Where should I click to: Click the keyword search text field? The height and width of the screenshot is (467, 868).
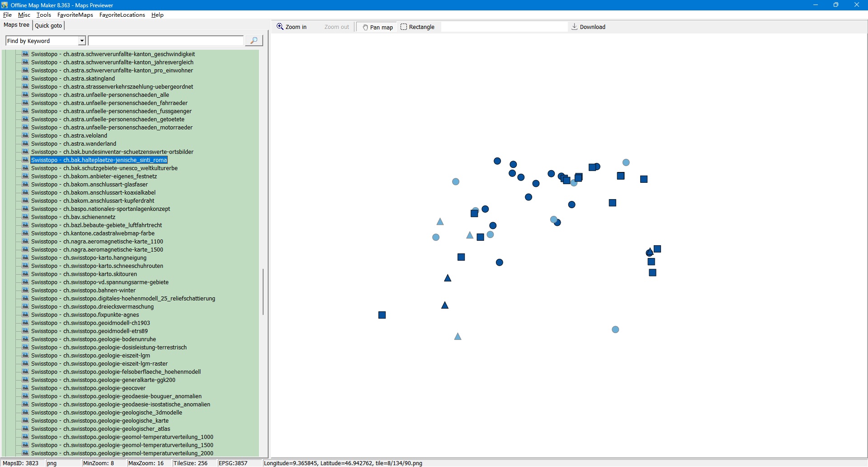click(165, 41)
